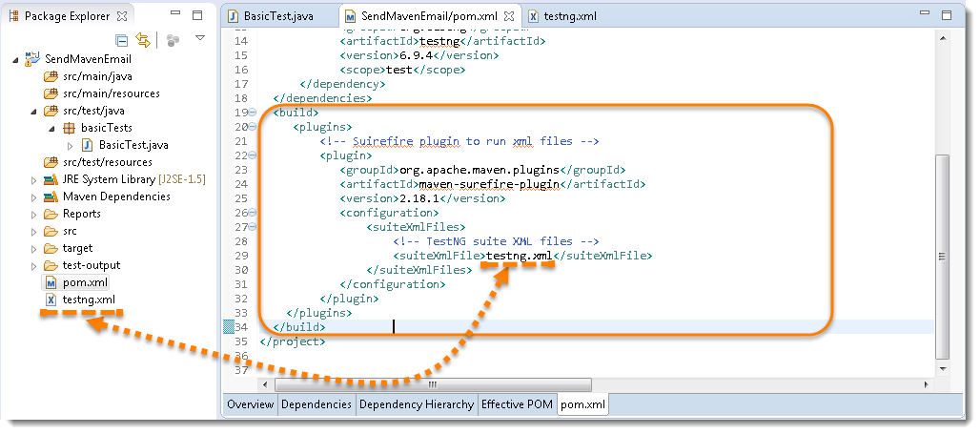The width and height of the screenshot is (980, 434).
Task: Fold the build element at line 19
Action: [253, 114]
